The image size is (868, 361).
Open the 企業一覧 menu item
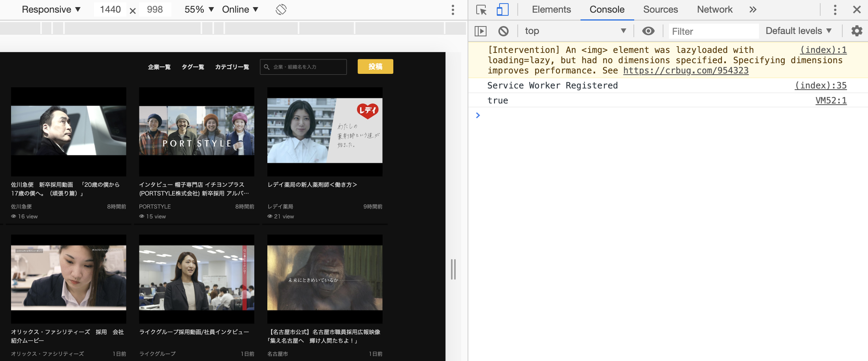[159, 67]
